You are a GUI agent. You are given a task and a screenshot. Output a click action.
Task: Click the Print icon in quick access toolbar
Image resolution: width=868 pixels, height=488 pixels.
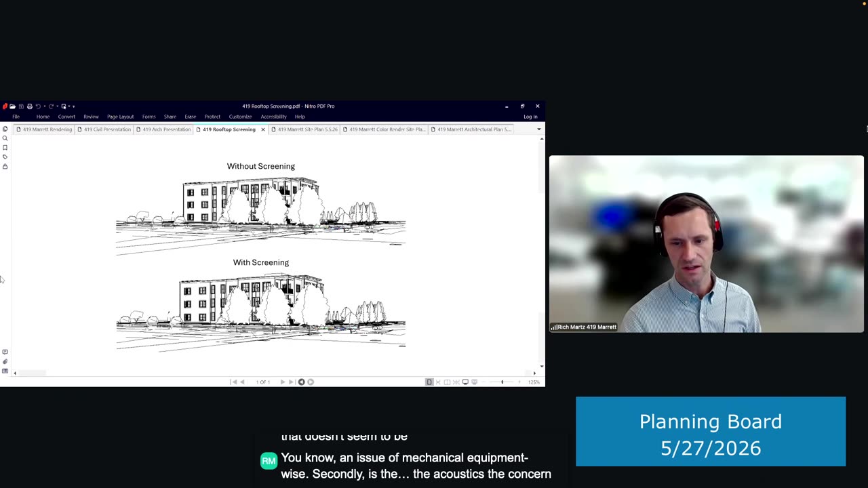(30, 106)
